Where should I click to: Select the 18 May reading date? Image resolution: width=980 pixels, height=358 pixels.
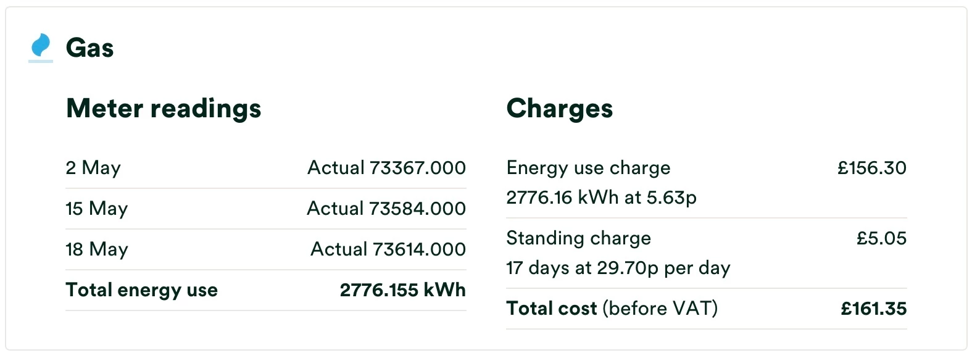[x=97, y=249]
